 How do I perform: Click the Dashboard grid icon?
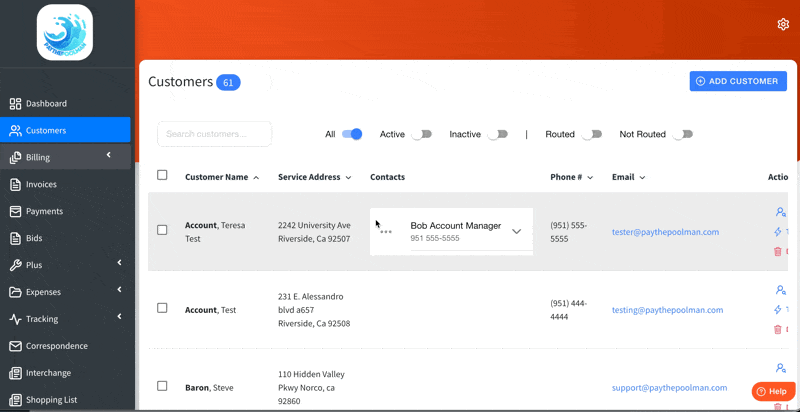coord(15,104)
